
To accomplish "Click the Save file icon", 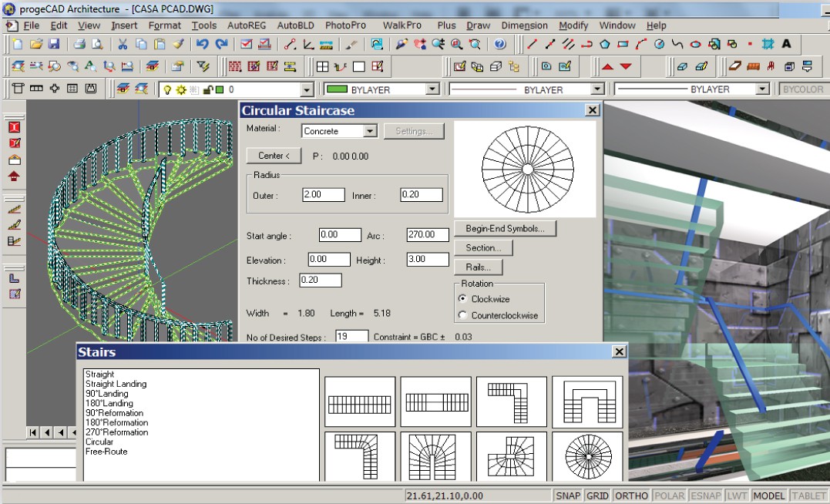I will click(x=54, y=45).
